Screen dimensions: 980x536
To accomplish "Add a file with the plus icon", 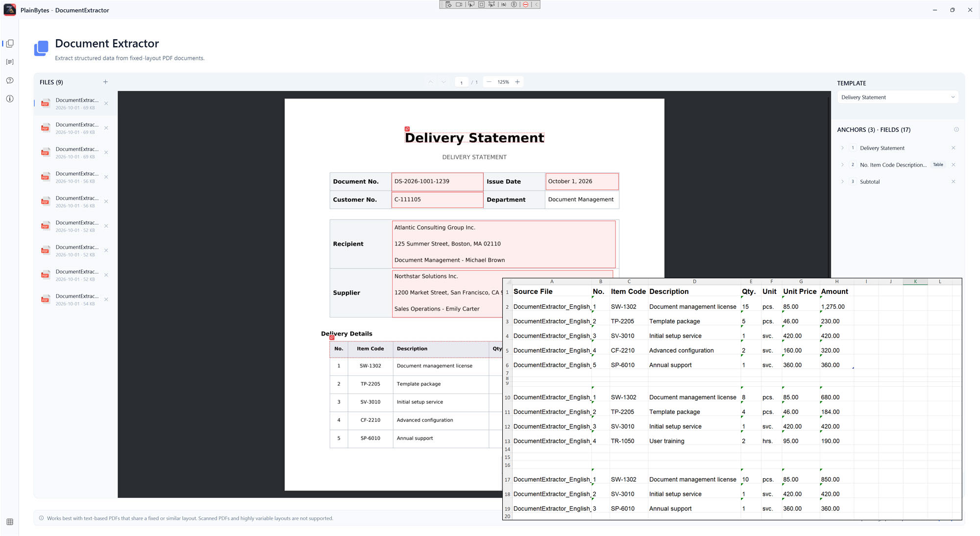I will [105, 82].
